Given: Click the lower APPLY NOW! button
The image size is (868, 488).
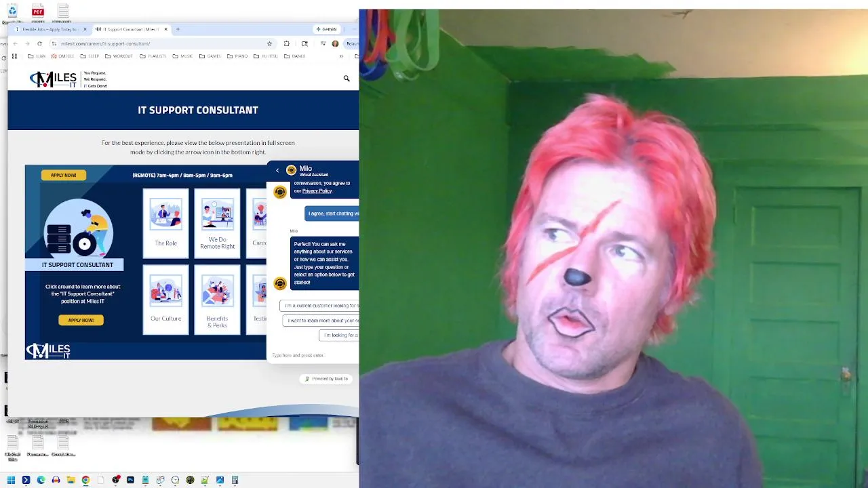Looking at the screenshot, I should tap(81, 320).
